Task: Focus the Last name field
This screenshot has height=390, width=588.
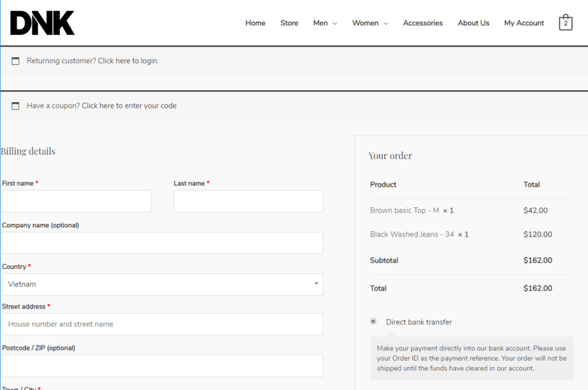Action: pyautogui.click(x=248, y=202)
